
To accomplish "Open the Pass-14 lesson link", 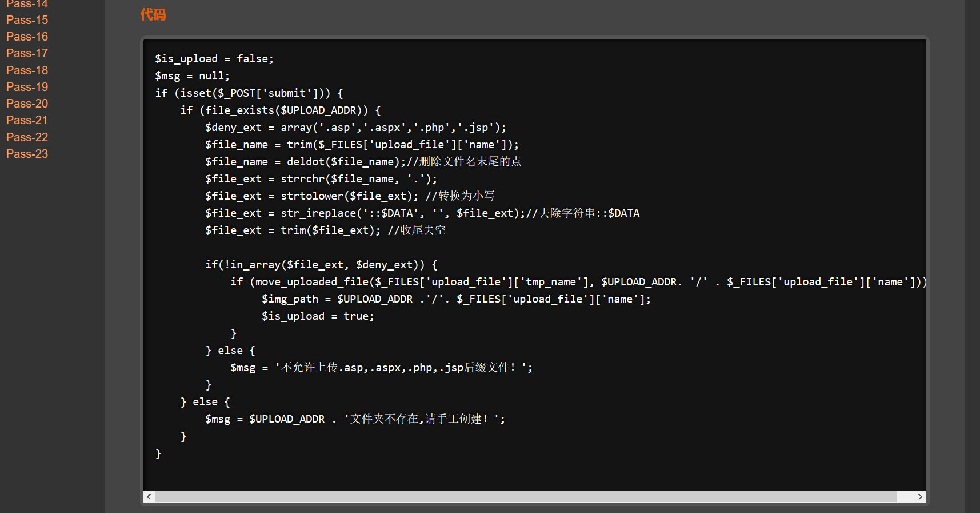I will pos(27,4).
